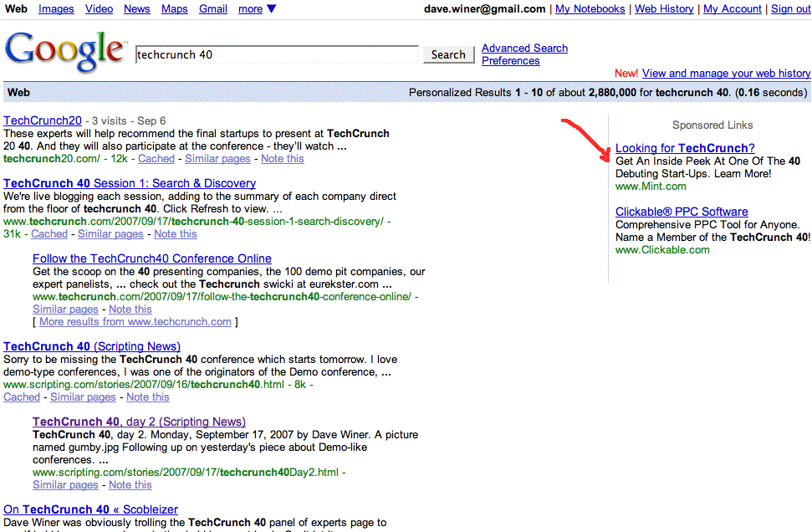Open 'View and manage your web history'
812x532 pixels.
[x=726, y=74]
